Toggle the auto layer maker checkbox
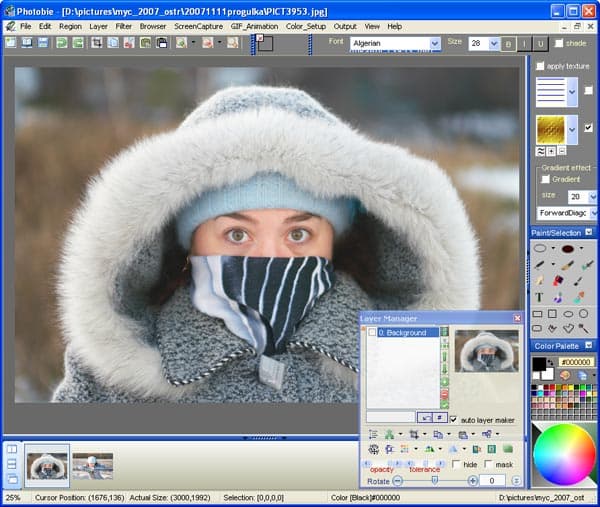Viewport: 600px width, 507px height. 454,419
